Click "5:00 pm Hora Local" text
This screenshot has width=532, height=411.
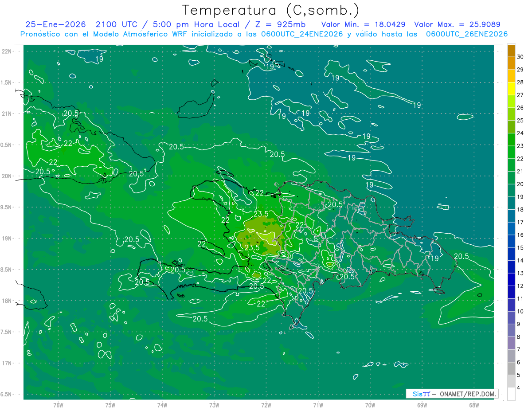194,24
